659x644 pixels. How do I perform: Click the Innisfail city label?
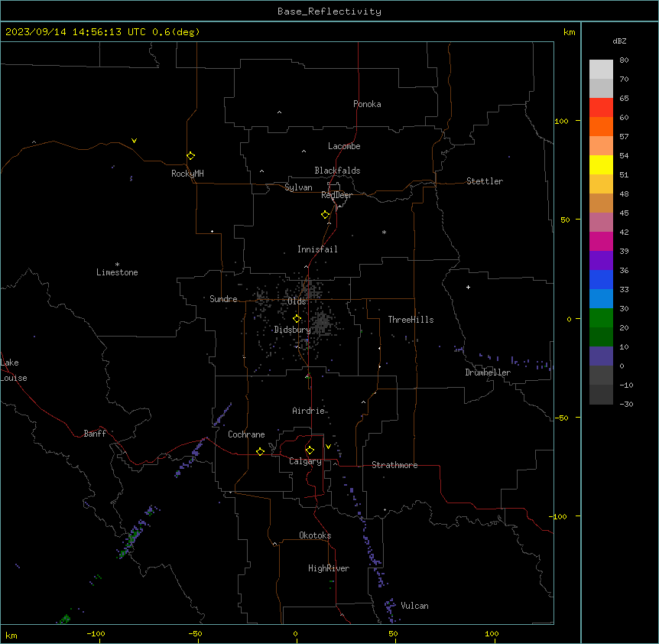317,249
